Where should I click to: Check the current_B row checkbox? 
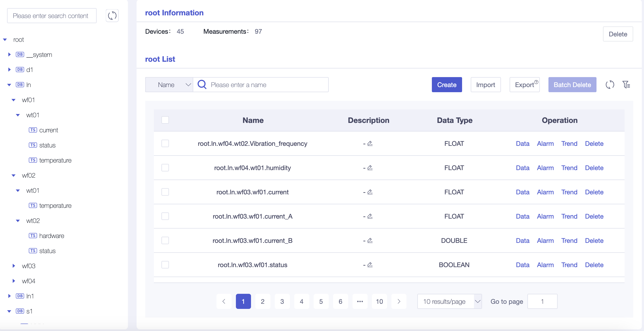click(x=165, y=240)
